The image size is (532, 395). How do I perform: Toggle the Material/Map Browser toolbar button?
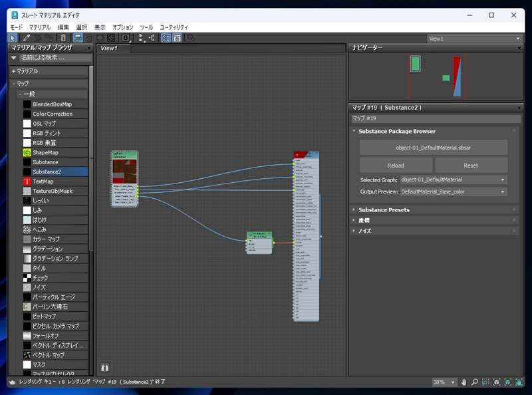166,38
